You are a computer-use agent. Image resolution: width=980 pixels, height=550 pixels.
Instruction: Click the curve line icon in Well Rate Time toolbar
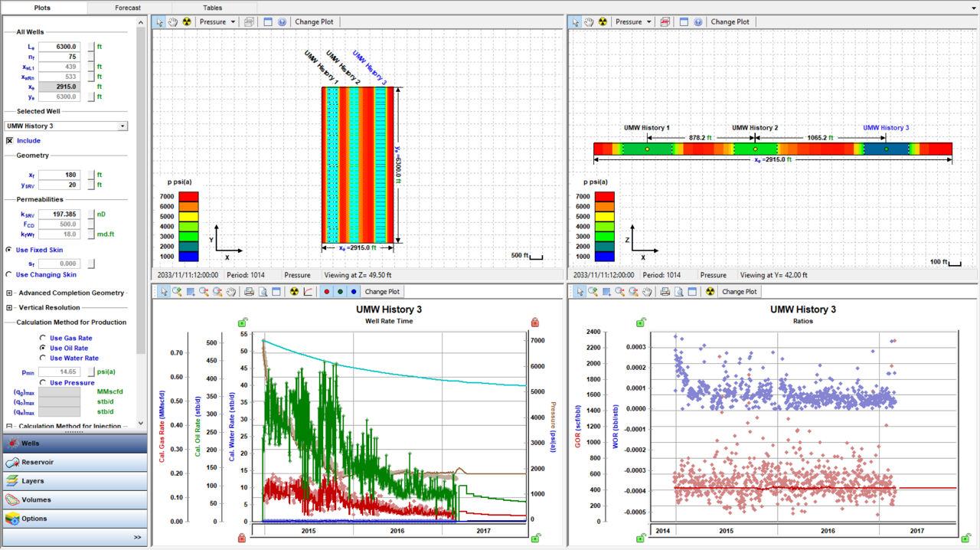(x=308, y=291)
